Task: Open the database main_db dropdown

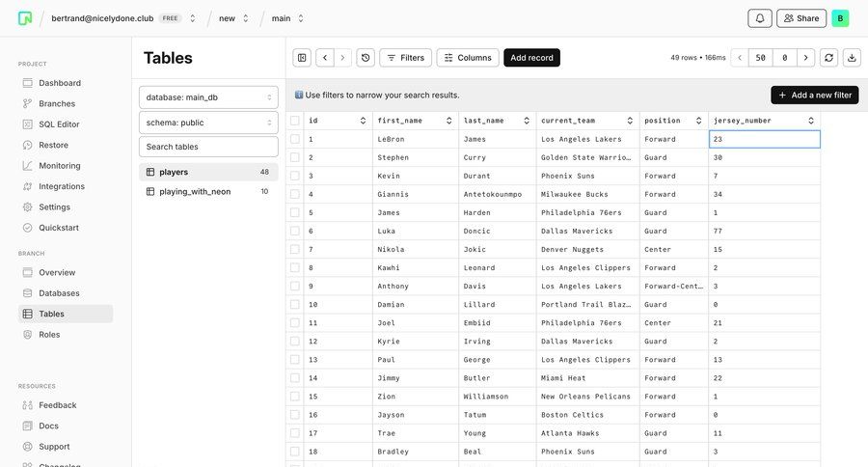Action: [x=208, y=97]
